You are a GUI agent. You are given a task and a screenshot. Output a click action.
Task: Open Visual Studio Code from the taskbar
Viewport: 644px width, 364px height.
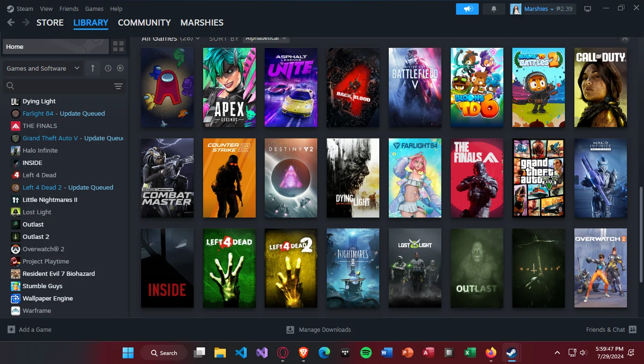pyautogui.click(x=241, y=353)
